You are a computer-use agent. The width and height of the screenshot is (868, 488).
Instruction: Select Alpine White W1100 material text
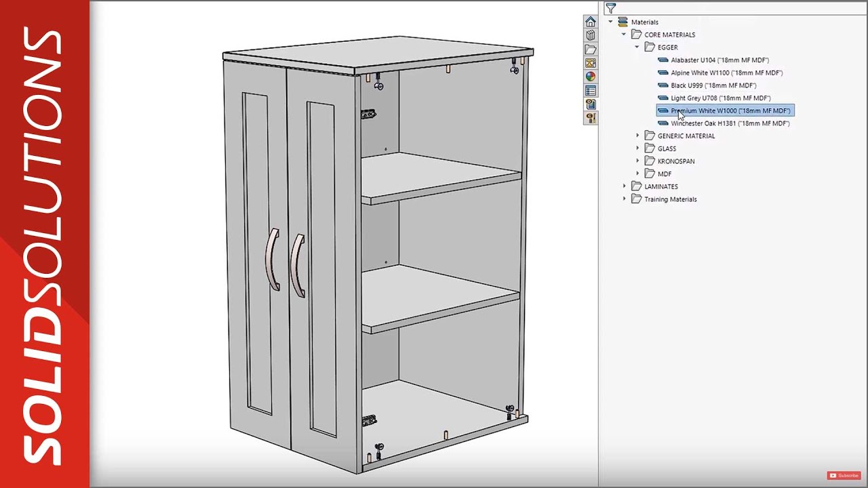coord(727,73)
